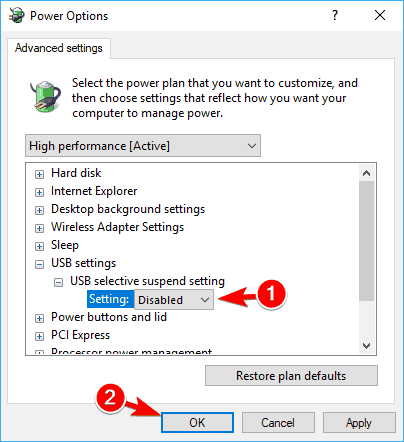The width and height of the screenshot is (404, 442).
Task: Click the Apply button
Action: click(x=359, y=423)
